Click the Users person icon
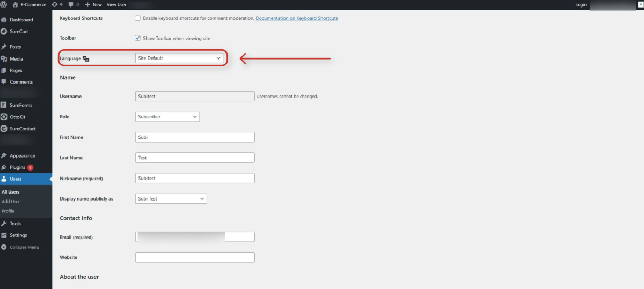 coord(4,179)
